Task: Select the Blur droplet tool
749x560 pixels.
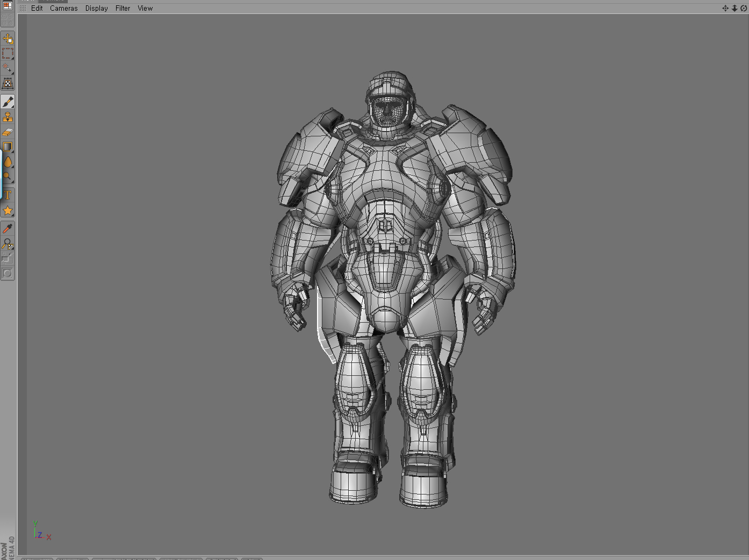Action: tap(8, 162)
